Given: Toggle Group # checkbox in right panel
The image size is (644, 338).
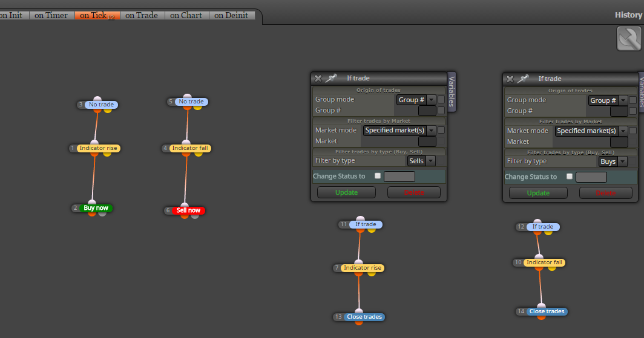Looking at the screenshot, I should coord(633,111).
